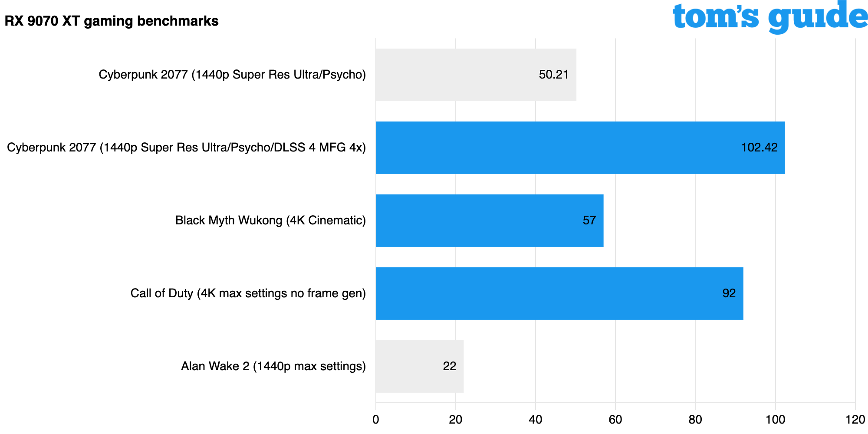Click the RX 9070 XT gaming benchmarks title
This screenshot has height=434, width=868.
pos(112,21)
